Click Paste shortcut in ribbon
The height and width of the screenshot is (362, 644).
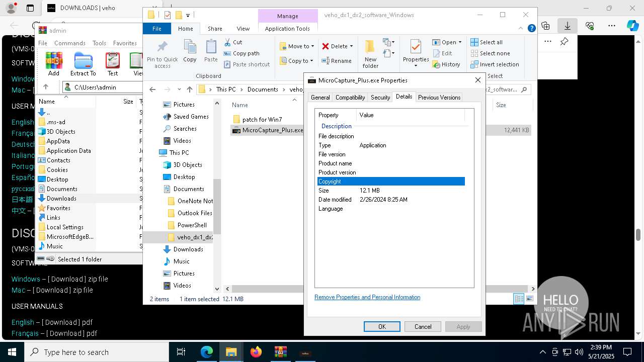247,64
